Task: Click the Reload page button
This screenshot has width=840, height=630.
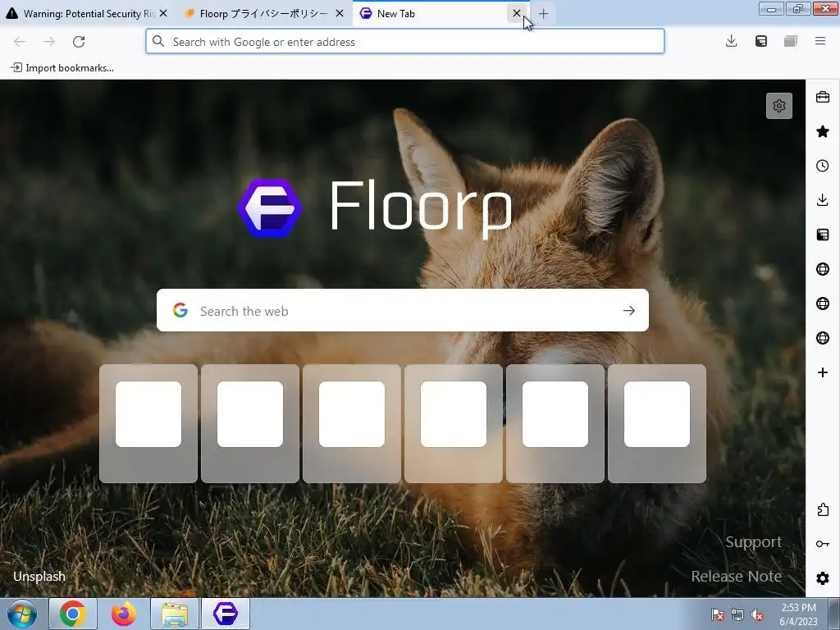Action: [79, 41]
